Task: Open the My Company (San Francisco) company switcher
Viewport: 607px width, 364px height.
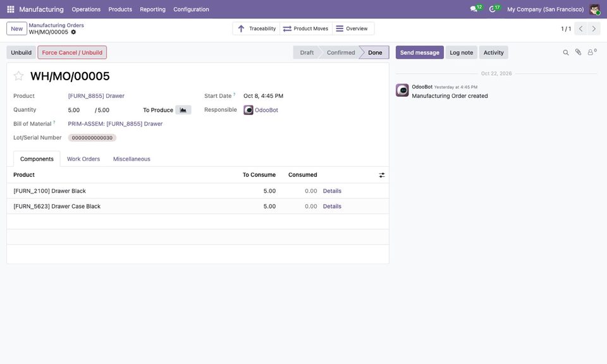Action: [546, 9]
